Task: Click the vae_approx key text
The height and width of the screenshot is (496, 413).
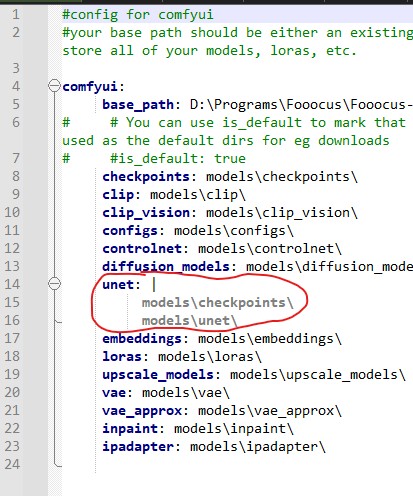Action: pos(142,411)
